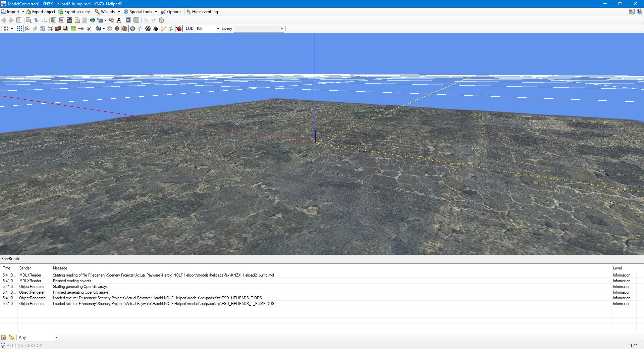Open the Wizards menu
The height and width of the screenshot is (349, 644).
tap(108, 12)
